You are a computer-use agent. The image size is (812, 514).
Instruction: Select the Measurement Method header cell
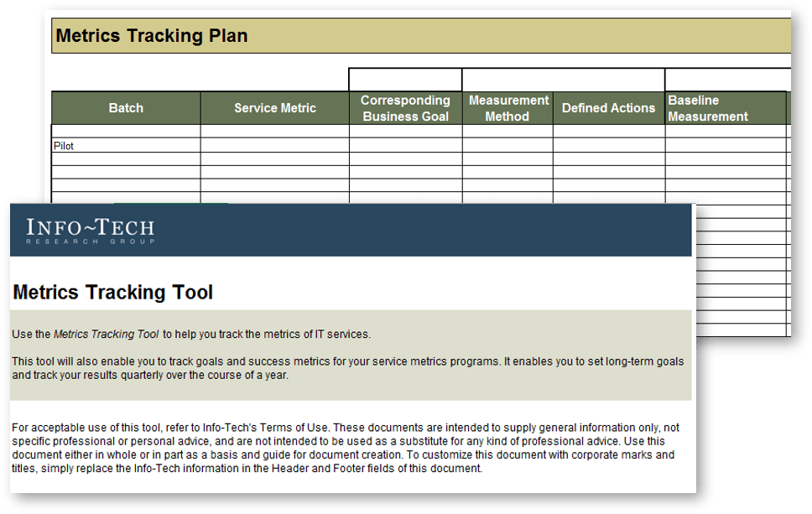click(508, 107)
